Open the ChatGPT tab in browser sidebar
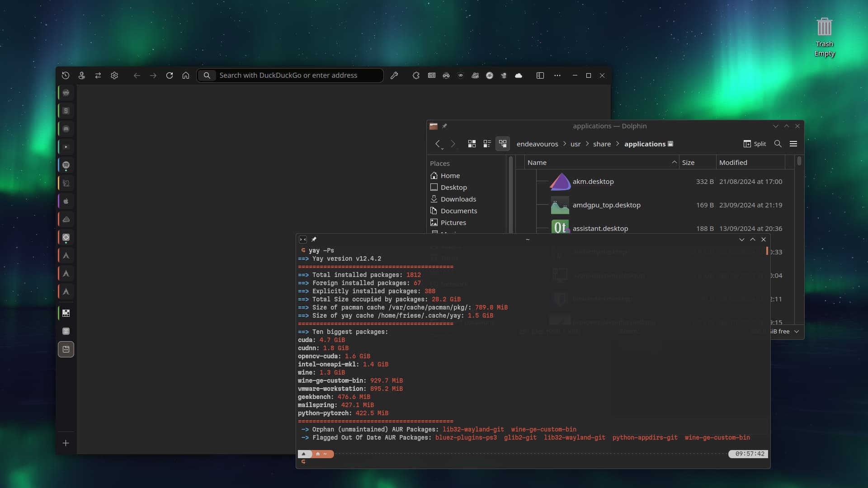The image size is (868, 488). 66,237
